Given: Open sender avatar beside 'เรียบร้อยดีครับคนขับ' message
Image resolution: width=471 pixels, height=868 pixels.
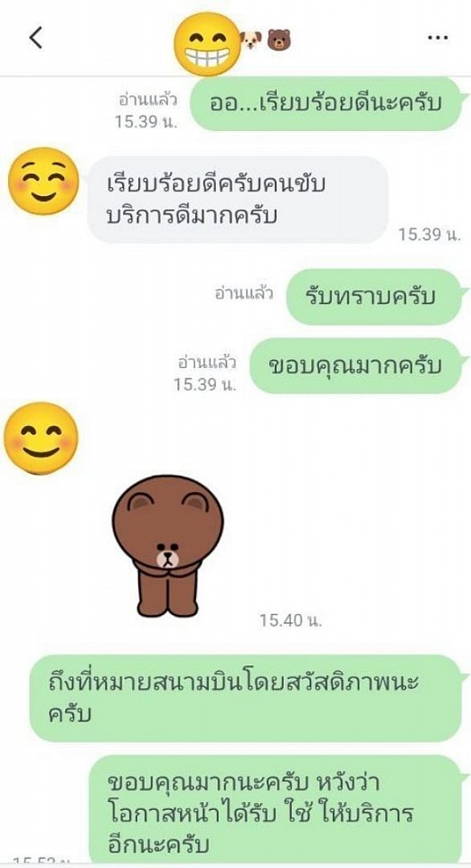Looking at the screenshot, I should tap(43, 181).
